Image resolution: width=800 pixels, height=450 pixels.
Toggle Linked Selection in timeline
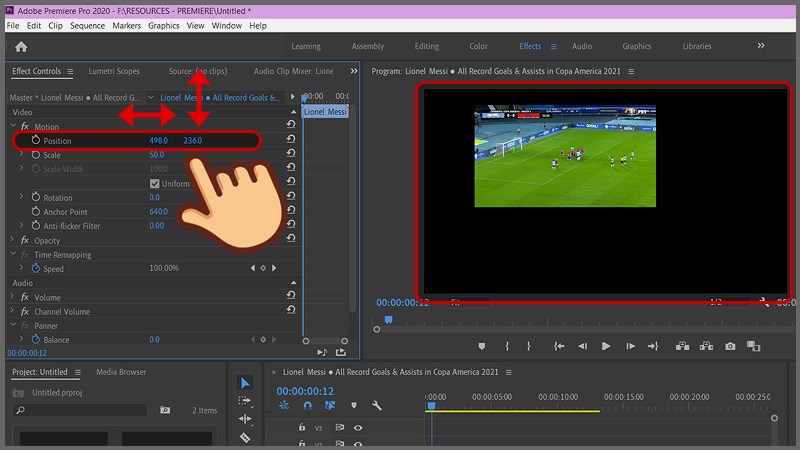click(330, 406)
